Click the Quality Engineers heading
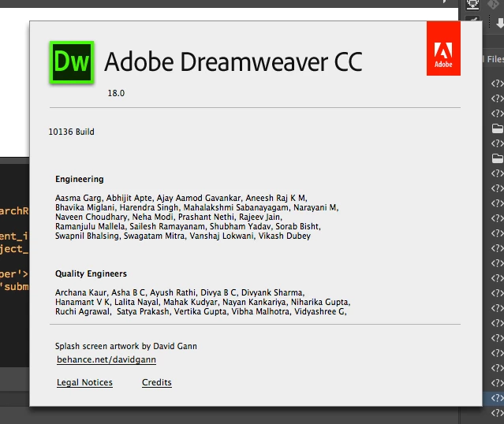The height and width of the screenshot is (424, 504). (x=91, y=273)
